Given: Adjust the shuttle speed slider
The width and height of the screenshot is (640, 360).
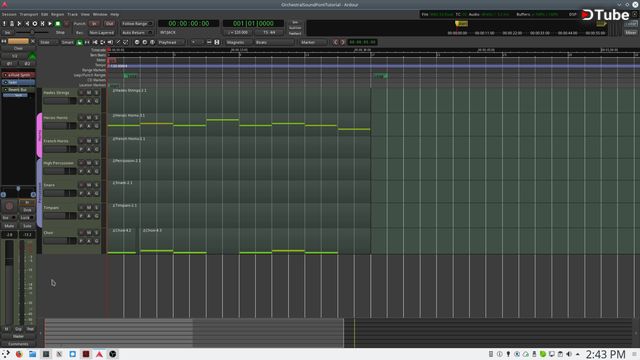Looking at the screenshot, I should pyautogui.click(x=33, y=33).
